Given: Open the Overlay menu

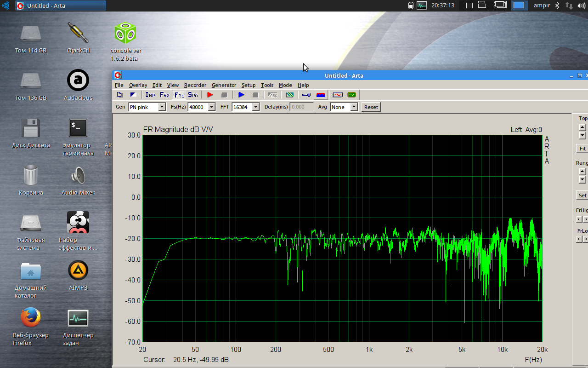Looking at the screenshot, I should coord(138,85).
